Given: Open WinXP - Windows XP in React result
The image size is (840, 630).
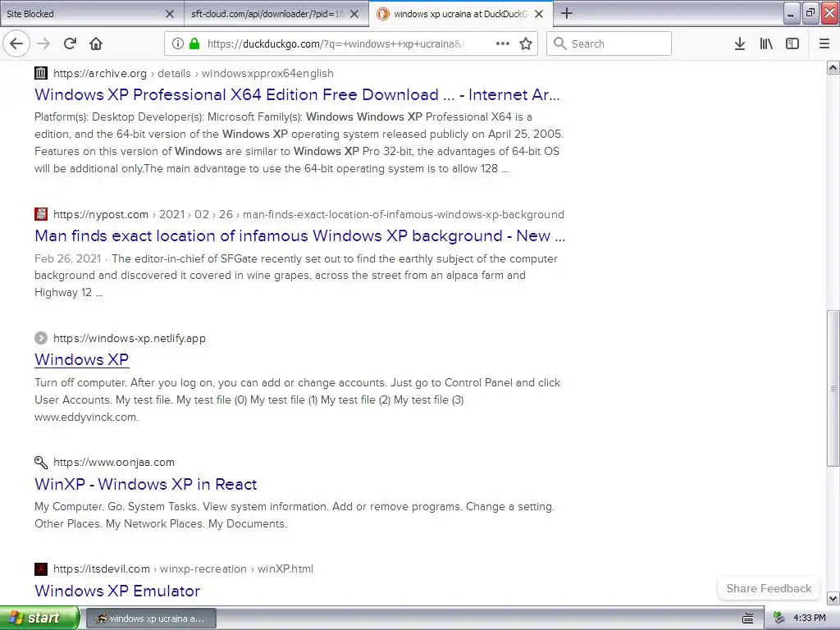Looking at the screenshot, I should click(x=146, y=484).
